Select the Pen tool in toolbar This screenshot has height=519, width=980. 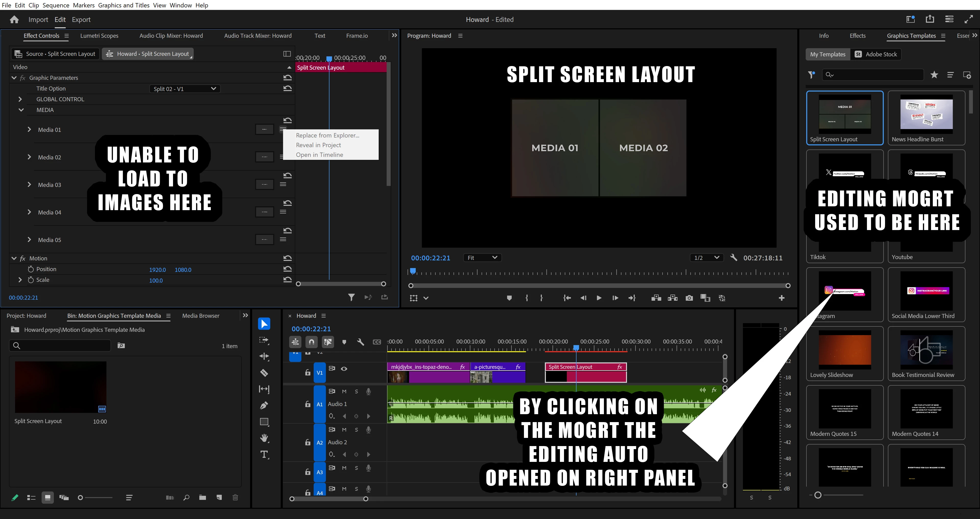[x=264, y=406]
